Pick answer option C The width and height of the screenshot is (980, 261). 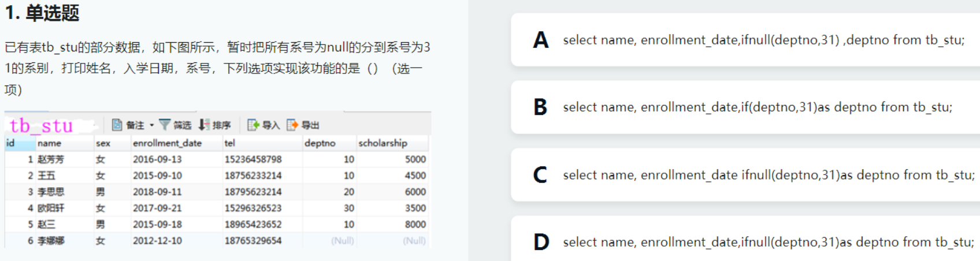(745, 174)
